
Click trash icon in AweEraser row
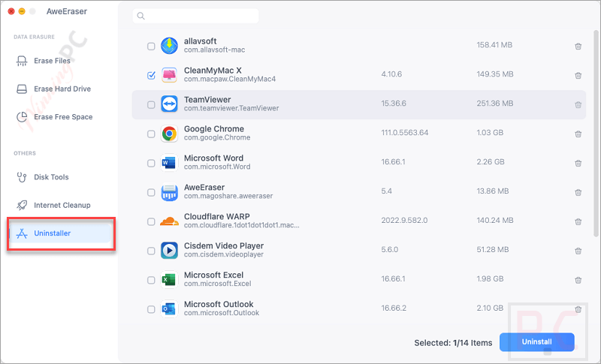pos(578,193)
